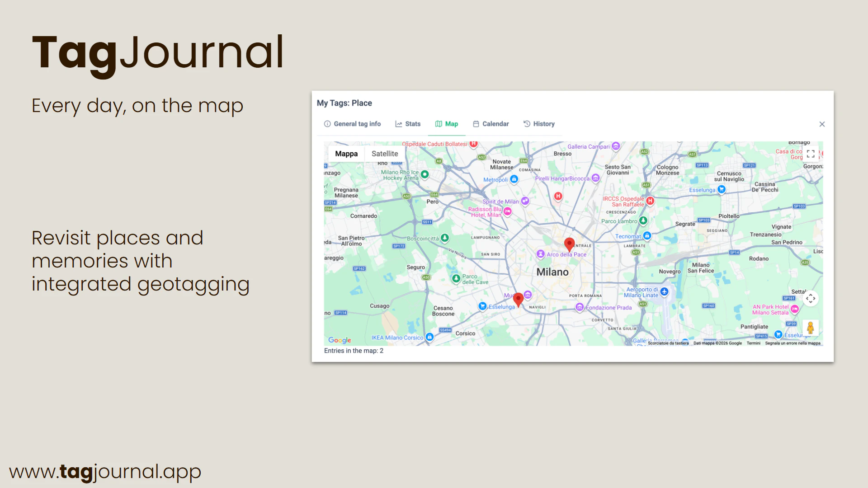This screenshot has height=488, width=868.
Task: Click Radisson Blu Hotel icon
Action: tap(508, 211)
